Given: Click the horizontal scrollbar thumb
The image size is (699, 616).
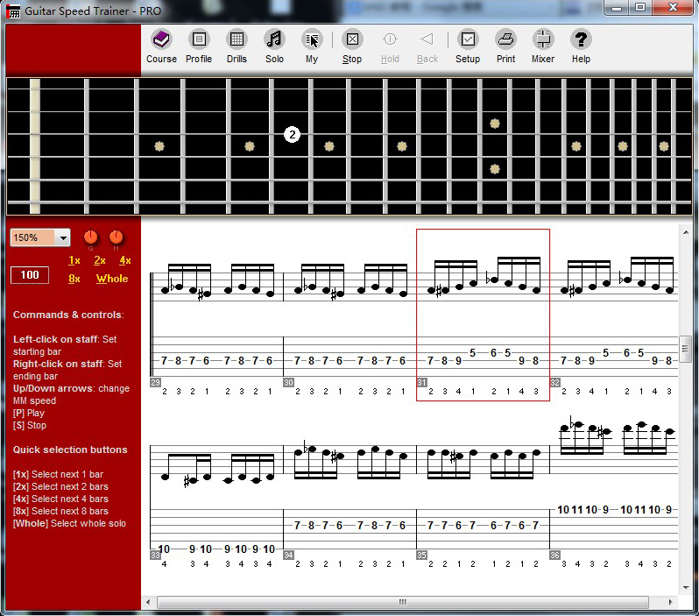Looking at the screenshot, I should 403,602.
